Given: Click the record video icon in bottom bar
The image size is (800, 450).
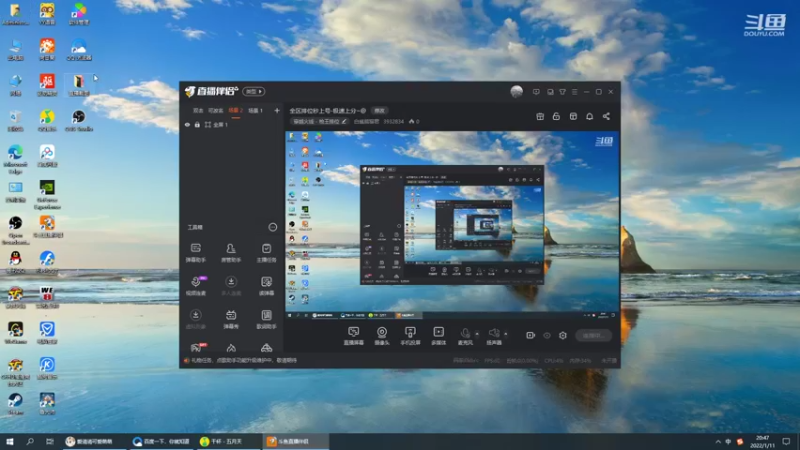Looking at the screenshot, I should (x=531, y=335).
